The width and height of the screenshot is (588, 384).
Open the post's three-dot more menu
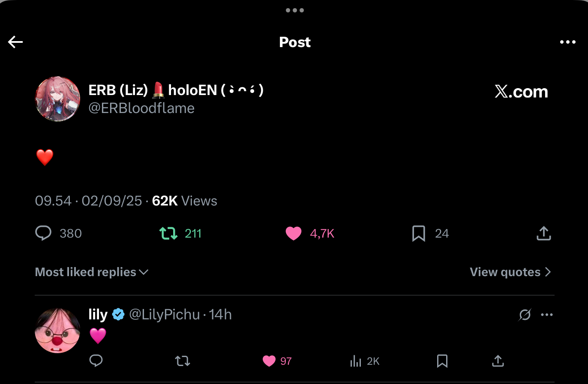[567, 42]
